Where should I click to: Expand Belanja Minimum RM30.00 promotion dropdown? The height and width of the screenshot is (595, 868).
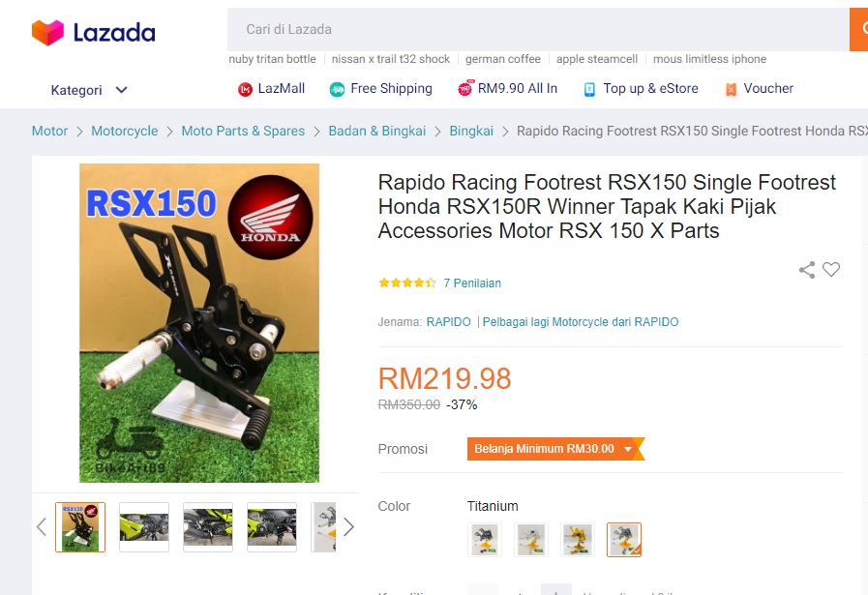(555, 449)
